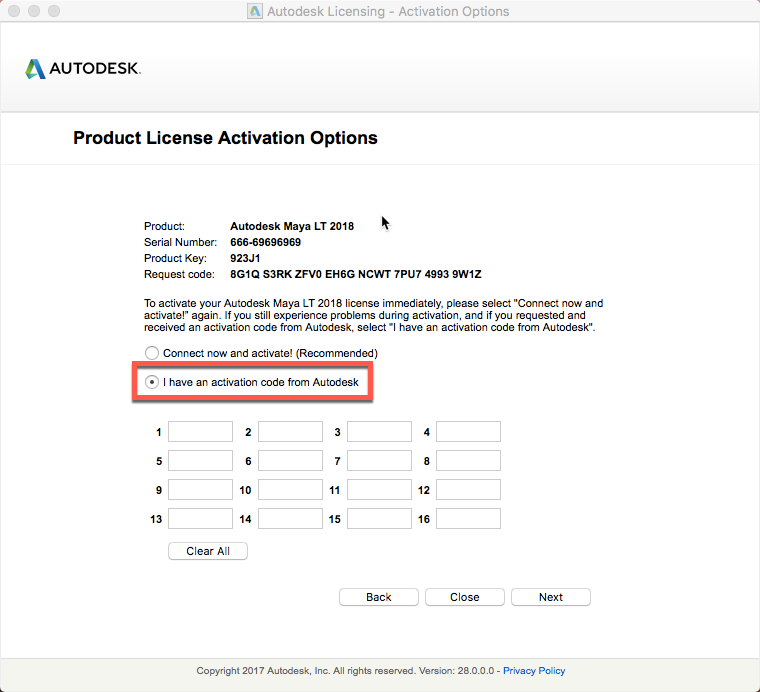Click the "Copyright 2017 Autodesk, Inc." footer text

coord(263,671)
